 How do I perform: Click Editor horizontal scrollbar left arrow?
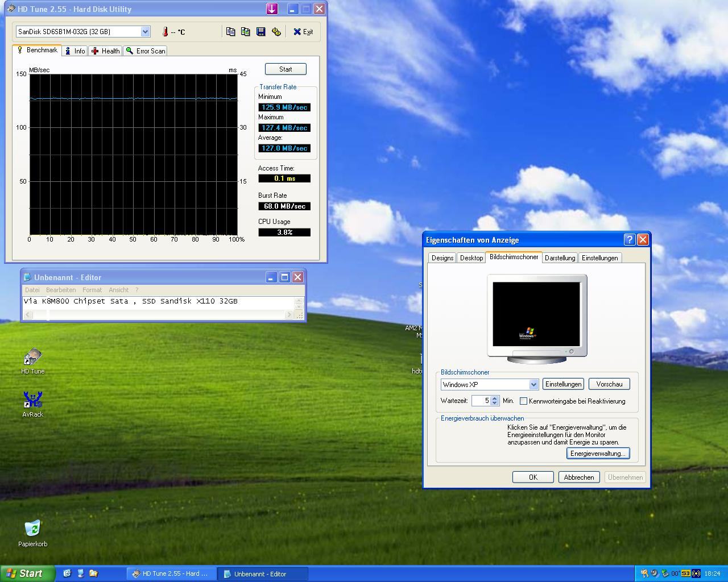pos(27,314)
